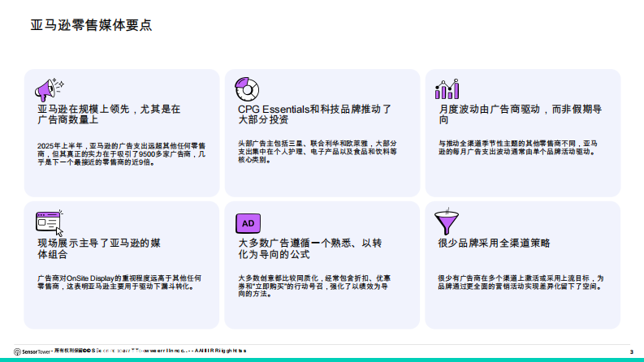Click the footer copyright text next to Sensor Tower
This screenshot has width=644, height=362.
[150, 351]
